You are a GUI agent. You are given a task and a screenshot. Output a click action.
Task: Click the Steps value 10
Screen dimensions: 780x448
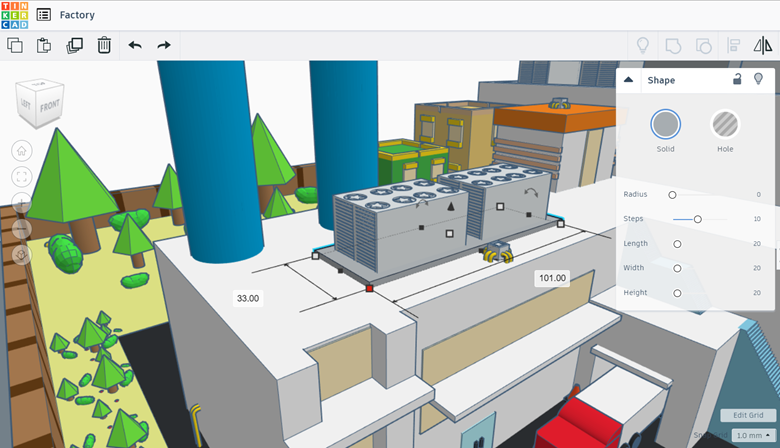pyautogui.click(x=757, y=219)
